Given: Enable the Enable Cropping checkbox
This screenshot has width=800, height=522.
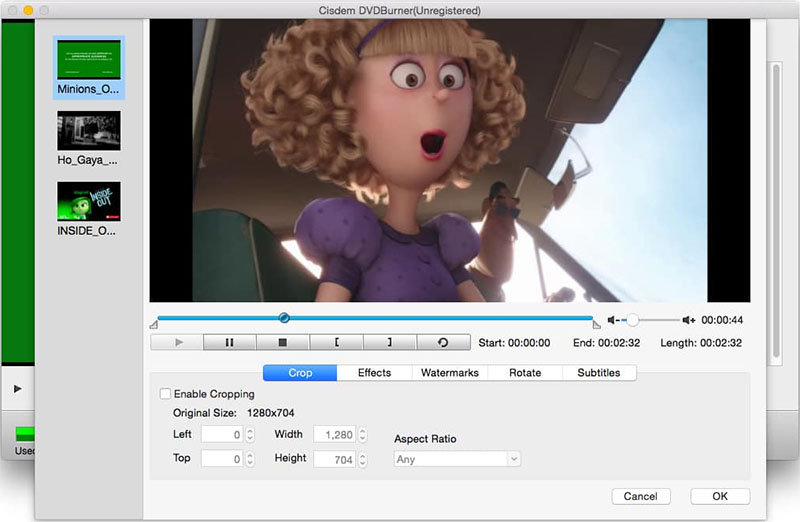Looking at the screenshot, I should tap(166, 394).
